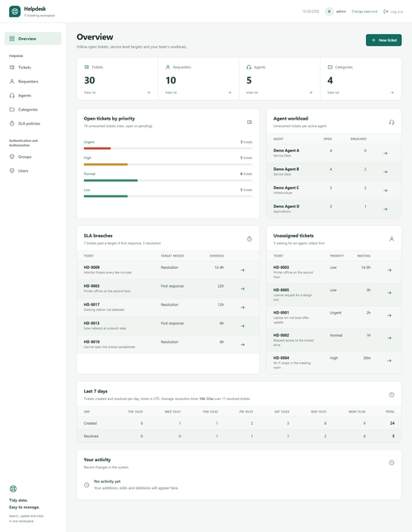Image resolution: width=412 pixels, height=532 pixels.
Task: Click the Demo Agent A name
Action: 286,150
